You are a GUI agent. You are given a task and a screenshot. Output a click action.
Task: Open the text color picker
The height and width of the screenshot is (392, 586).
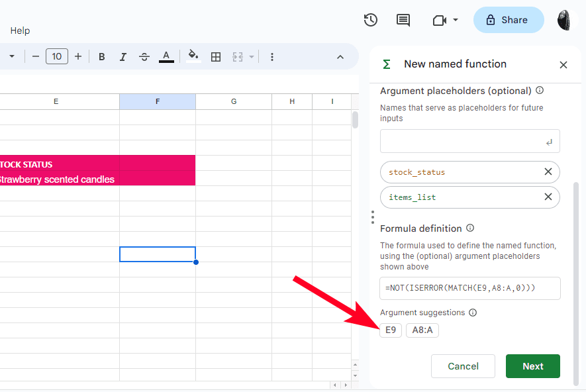pyautogui.click(x=166, y=57)
